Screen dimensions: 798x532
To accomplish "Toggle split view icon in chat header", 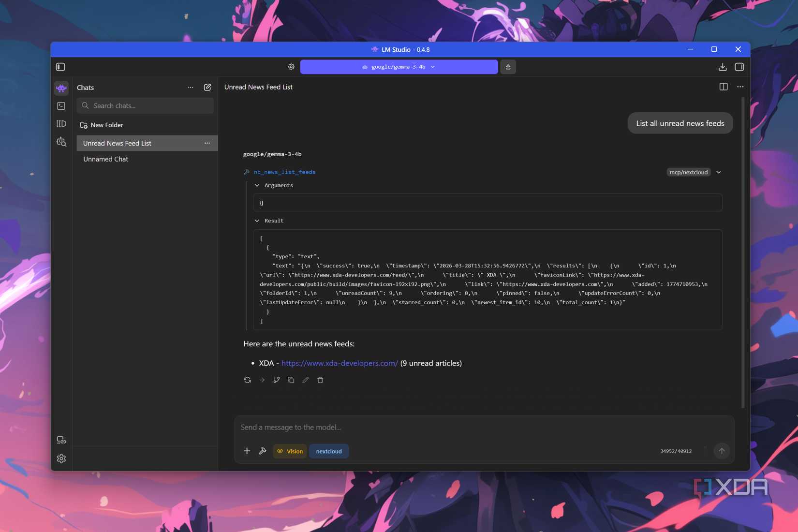I will pos(724,87).
